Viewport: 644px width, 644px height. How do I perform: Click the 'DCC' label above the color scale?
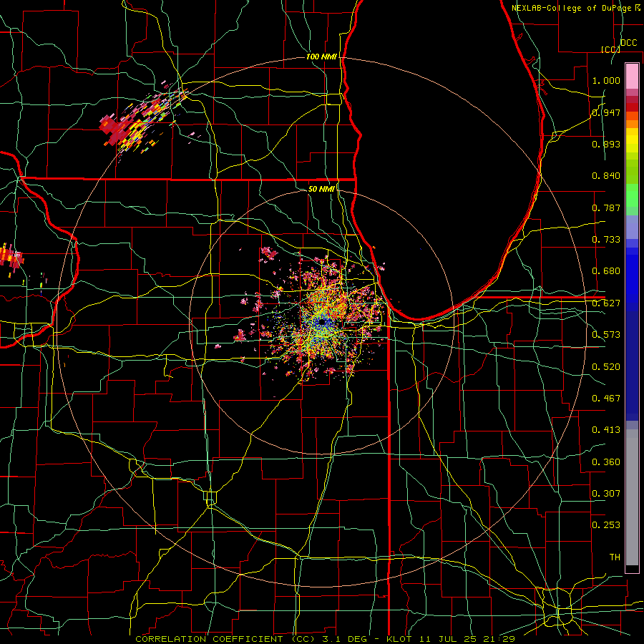(628, 43)
